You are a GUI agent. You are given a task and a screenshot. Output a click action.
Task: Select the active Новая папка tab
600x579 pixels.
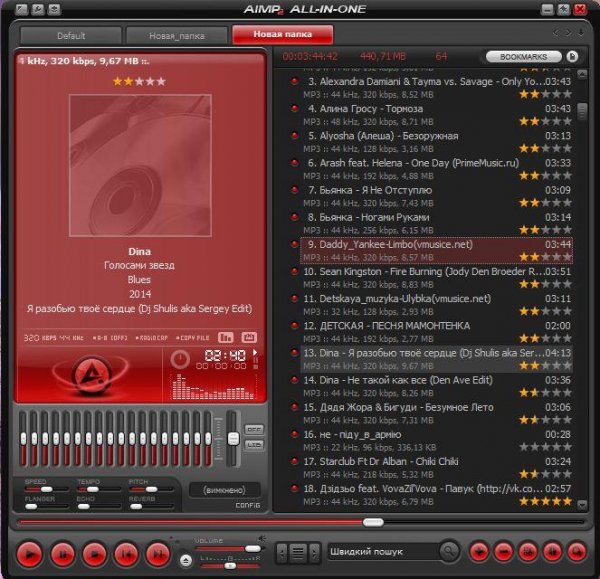point(283,34)
